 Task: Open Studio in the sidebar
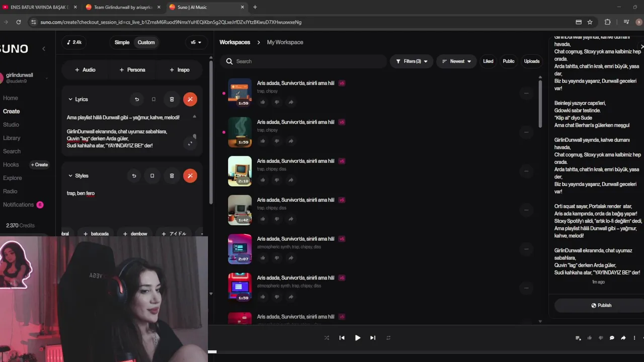point(11,125)
